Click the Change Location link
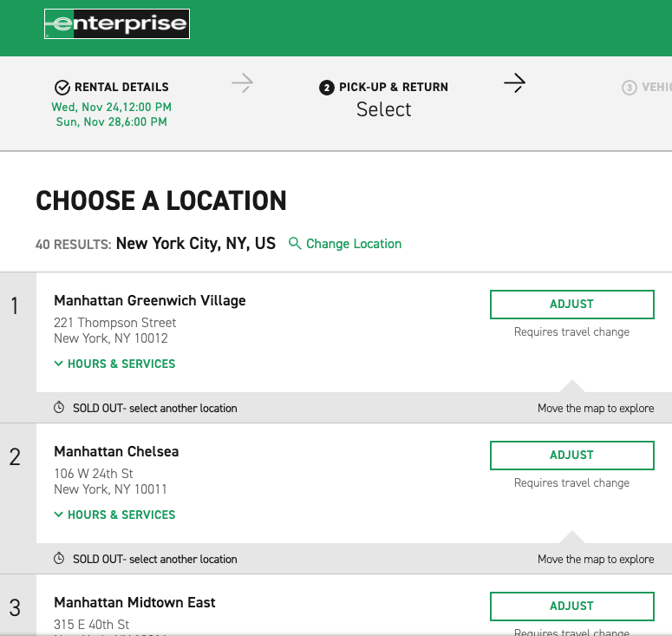This screenshot has height=636, width=672. (x=353, y=244)
